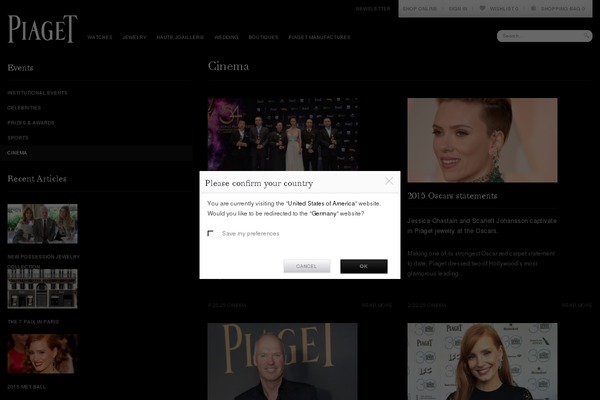Click the search magnifier icon
Viewport: 600px width, 400px height.
[586, 36]
